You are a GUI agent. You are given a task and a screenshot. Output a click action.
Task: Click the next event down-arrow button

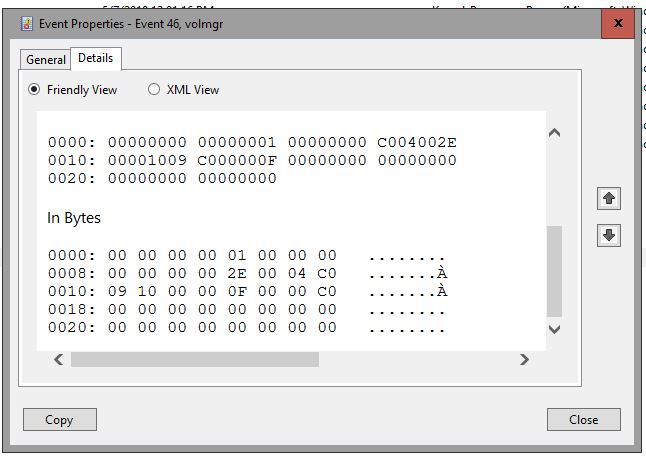coord(609,235)
